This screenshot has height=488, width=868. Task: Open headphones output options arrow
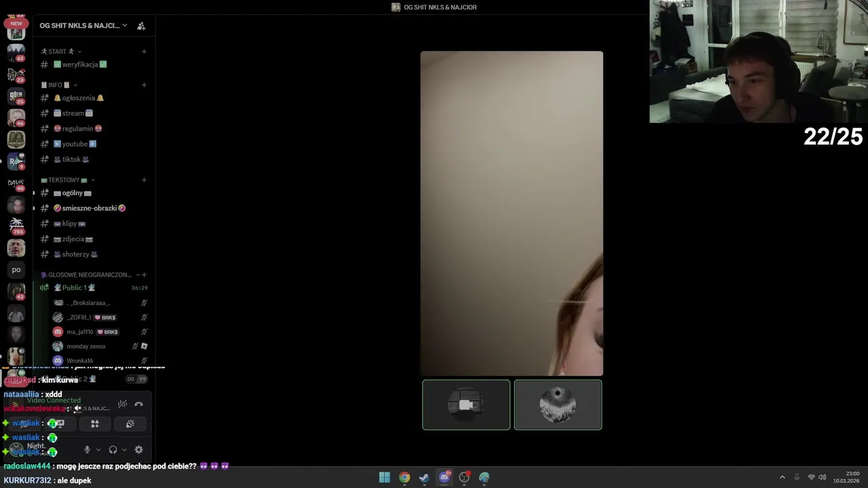[124, 449]
